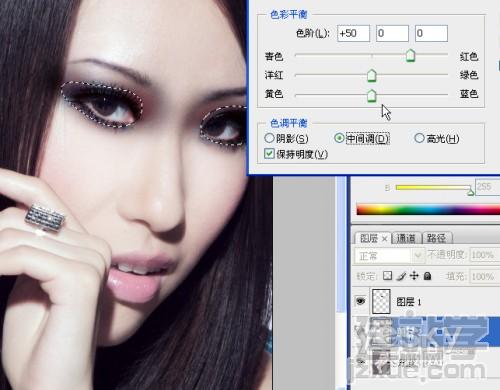Select the 阴影(S) radio button

coord(269,138)
